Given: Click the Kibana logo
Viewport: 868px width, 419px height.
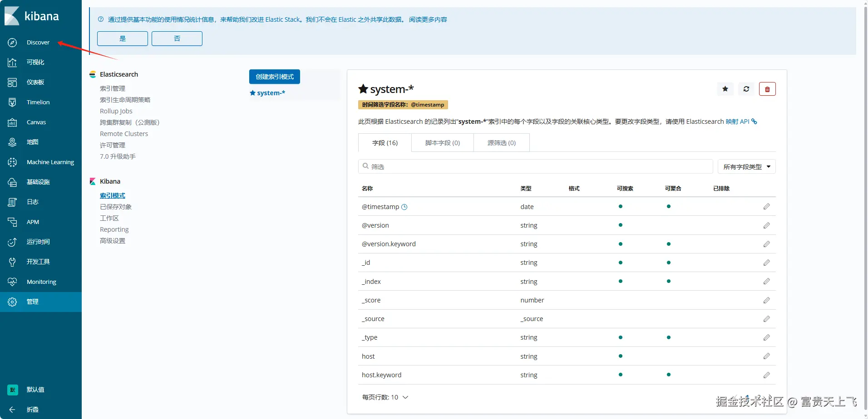Looking at the screenshot, I should tap(32, 16).
